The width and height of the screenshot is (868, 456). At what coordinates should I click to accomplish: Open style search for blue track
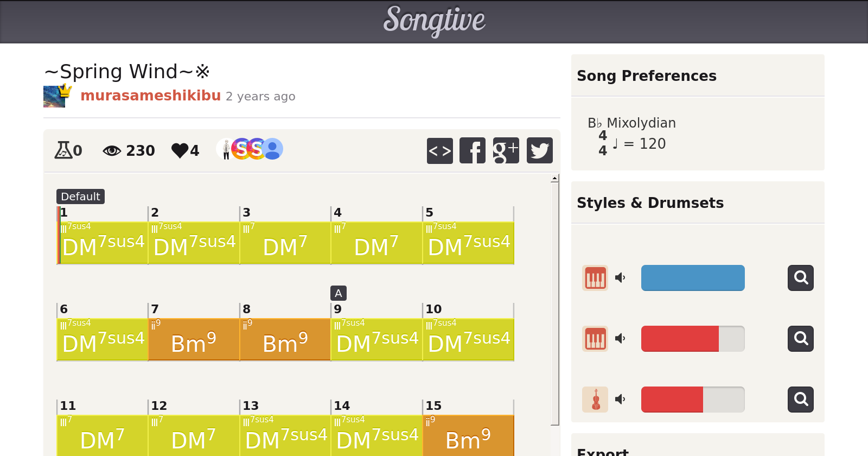pyautogui.click(x=800, y=278)
